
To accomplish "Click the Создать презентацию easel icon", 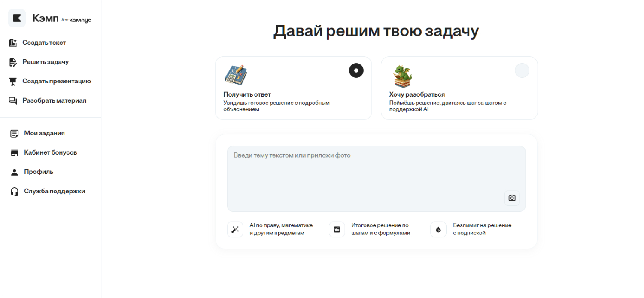I will coord(13,82).
